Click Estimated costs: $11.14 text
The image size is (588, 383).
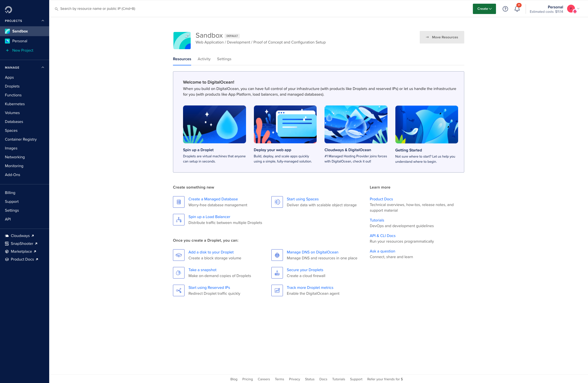(x=546, y=12)
